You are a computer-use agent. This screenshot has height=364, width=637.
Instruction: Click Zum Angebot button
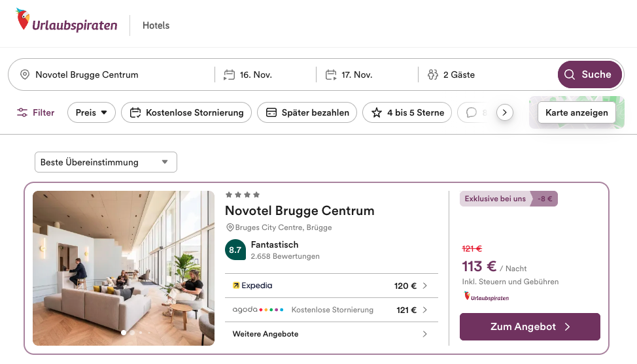coord(529,327)
